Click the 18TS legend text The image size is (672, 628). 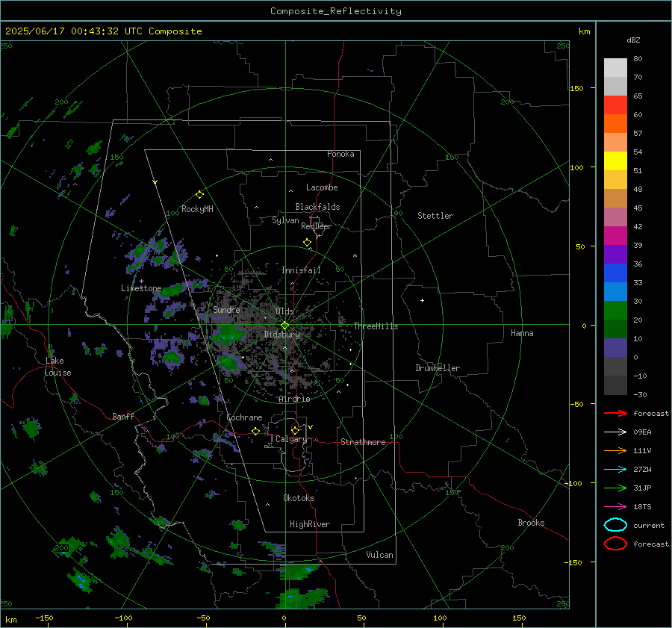642,507
